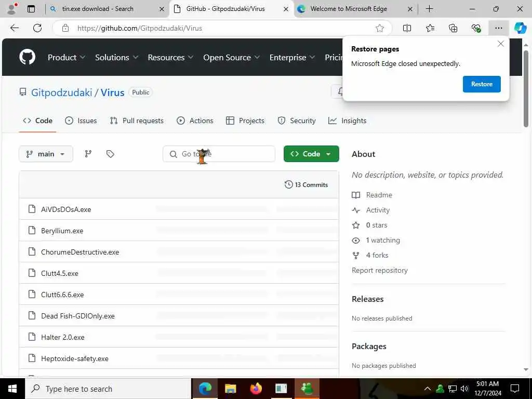This screenshot has width=532, height=399.
Task: Open the split screen icon
Action: click(x=407, y=28)
